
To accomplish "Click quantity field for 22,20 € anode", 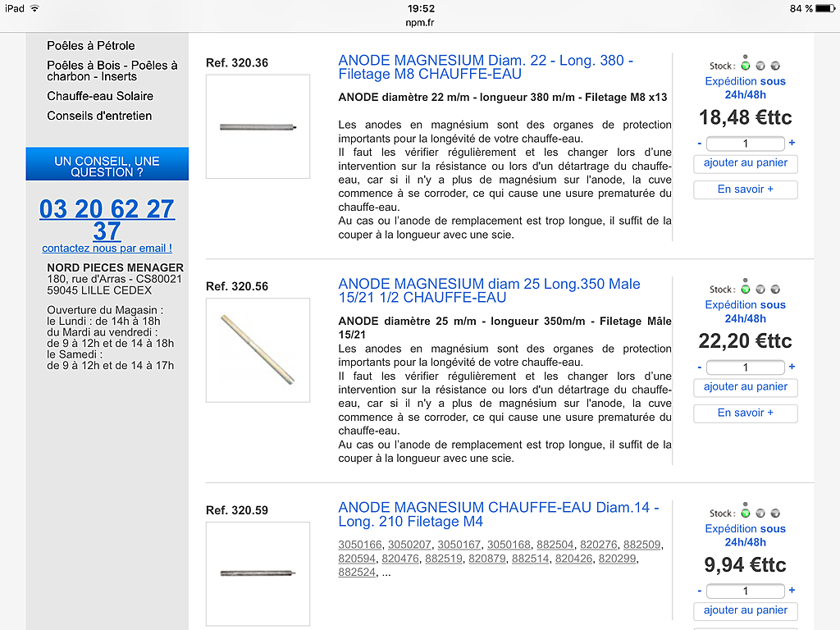I will (745, 367).
